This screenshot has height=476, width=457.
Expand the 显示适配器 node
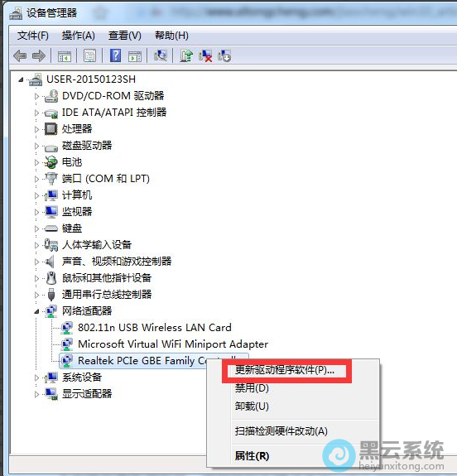[36, 394]
